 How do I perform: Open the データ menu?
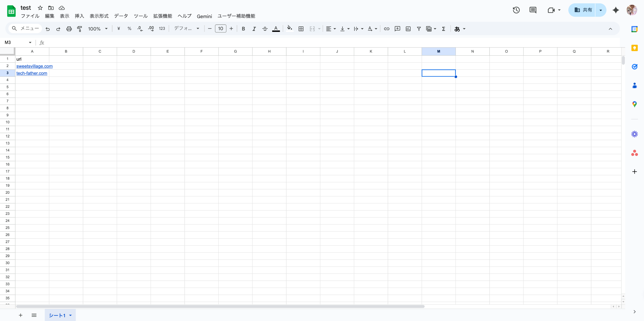[121, 16]
